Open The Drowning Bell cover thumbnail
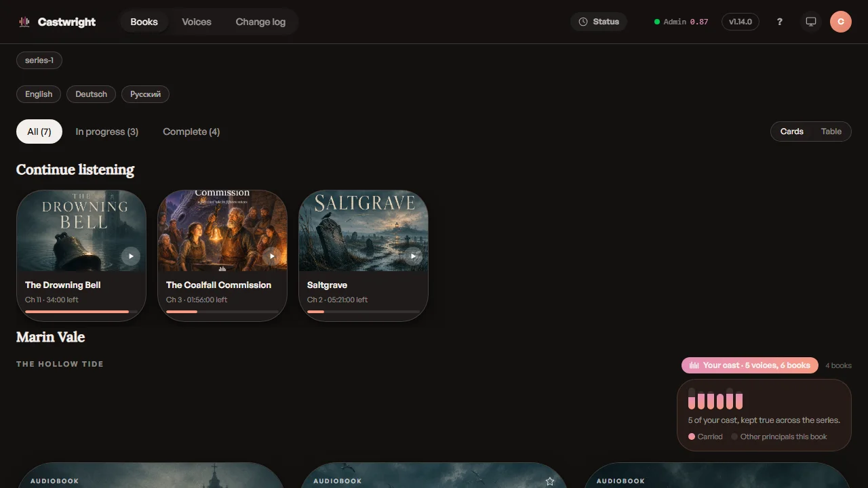Viewport: 868px width, 488px height. (x=81, y=231)
